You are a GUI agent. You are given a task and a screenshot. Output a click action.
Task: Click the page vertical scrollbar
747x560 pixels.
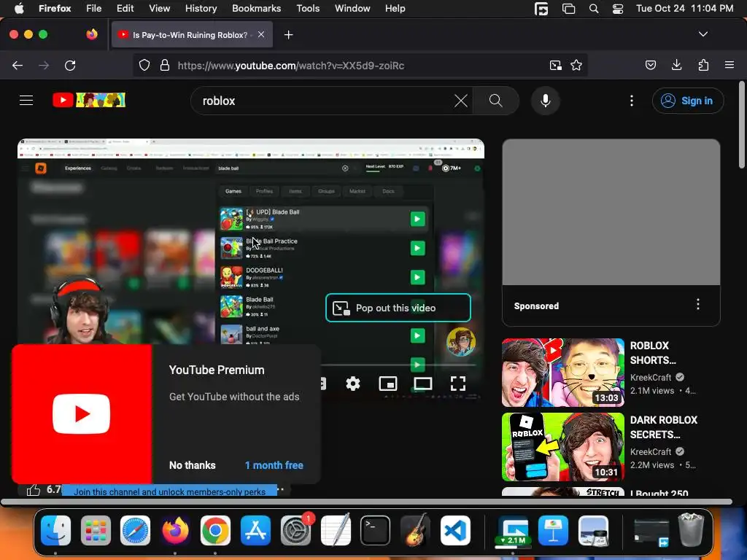point(741,125)
